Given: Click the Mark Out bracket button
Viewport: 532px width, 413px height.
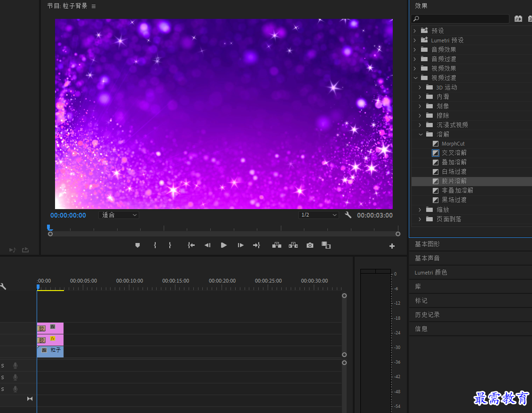Looking at the screenshot, I should click(170, 245).
